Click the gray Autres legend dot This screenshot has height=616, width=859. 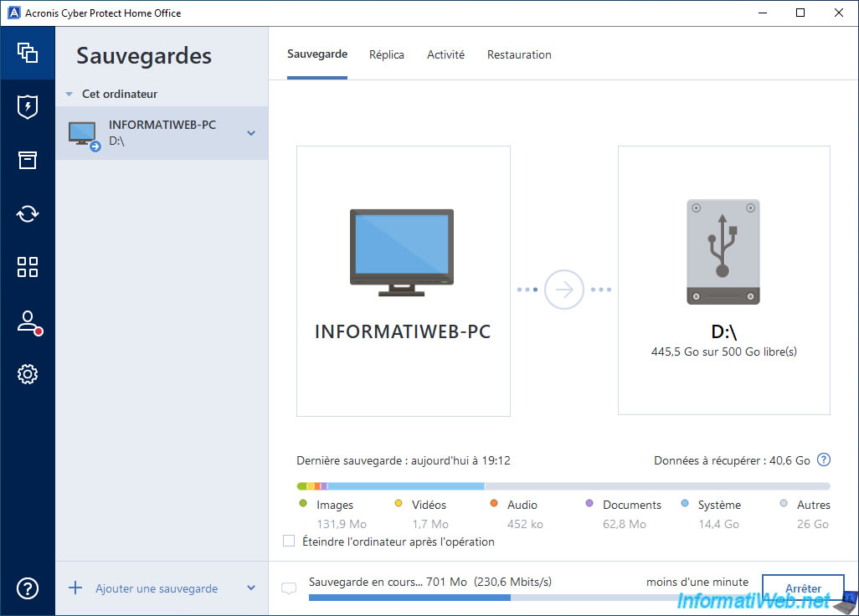click(784, 503)
